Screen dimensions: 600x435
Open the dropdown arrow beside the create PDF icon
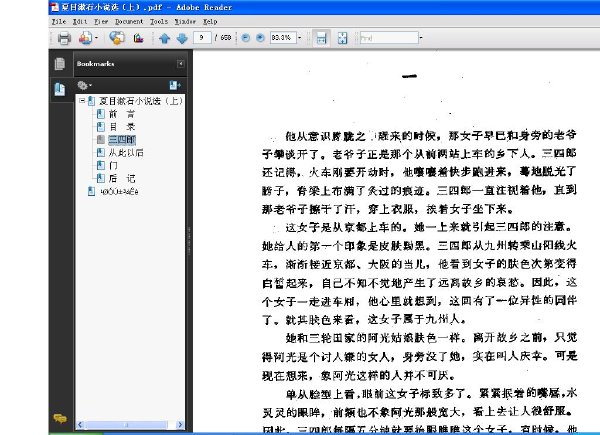pos(96,38)
